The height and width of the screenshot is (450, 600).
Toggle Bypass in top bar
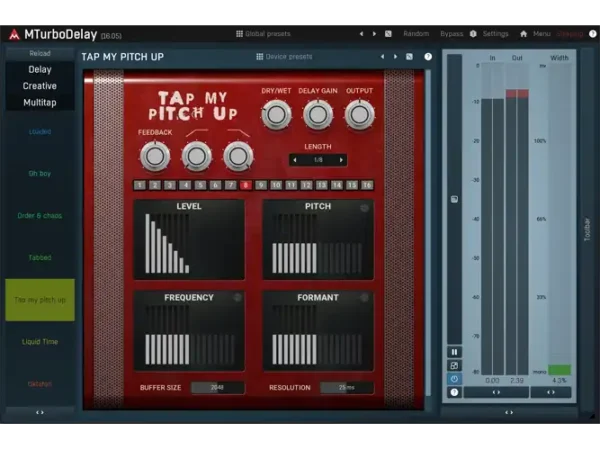tap(452, 34)
